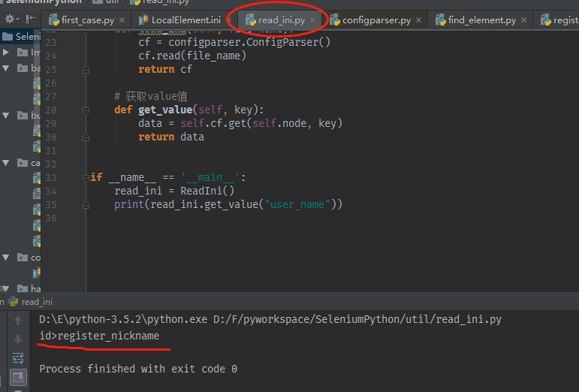Viewport: 579px width, 392px height.
Task: Click line number 23 in the gutter
Action: point(51,43)
